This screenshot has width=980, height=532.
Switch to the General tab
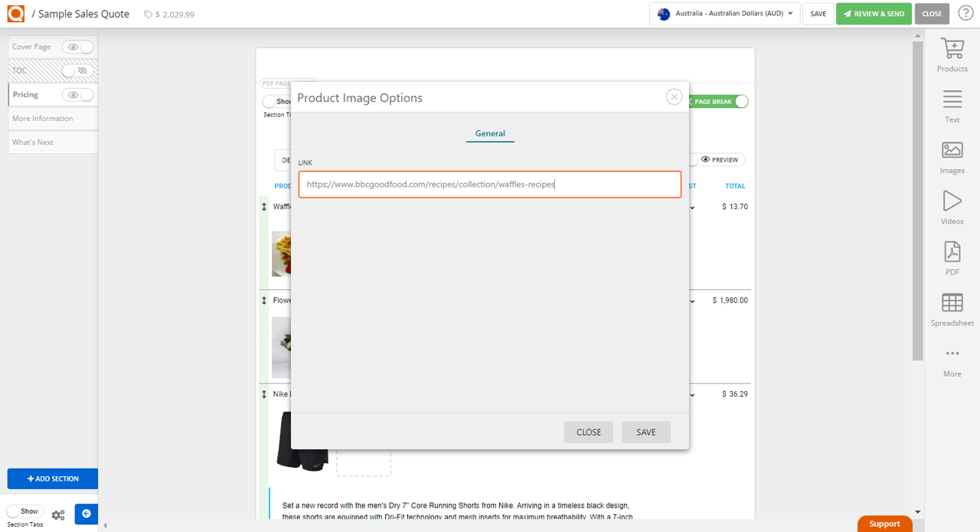(x=489, y=133)
